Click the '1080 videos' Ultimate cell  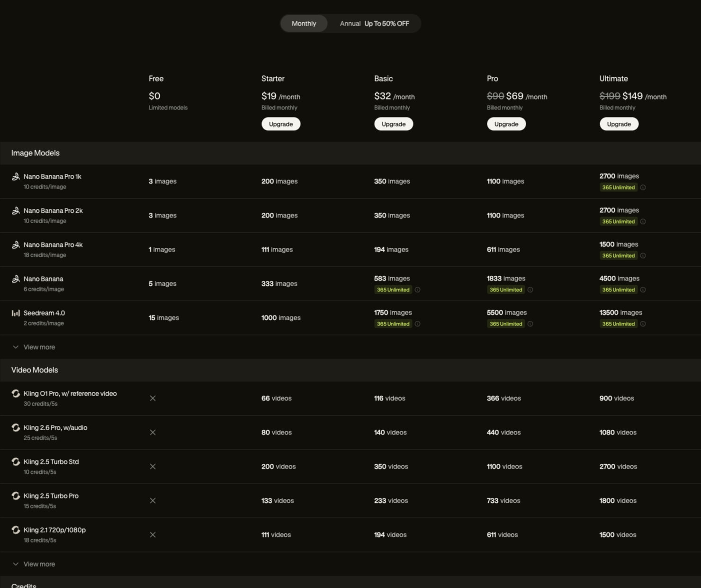coord(618,433)
